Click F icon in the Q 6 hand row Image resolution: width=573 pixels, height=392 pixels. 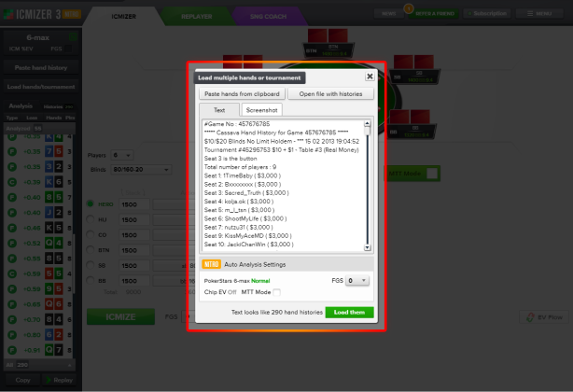(x=12, y=304)
